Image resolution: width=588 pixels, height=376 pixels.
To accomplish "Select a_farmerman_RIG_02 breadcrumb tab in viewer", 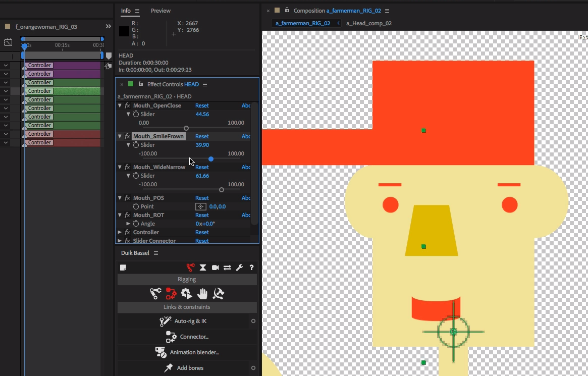I will click(303, 23).
